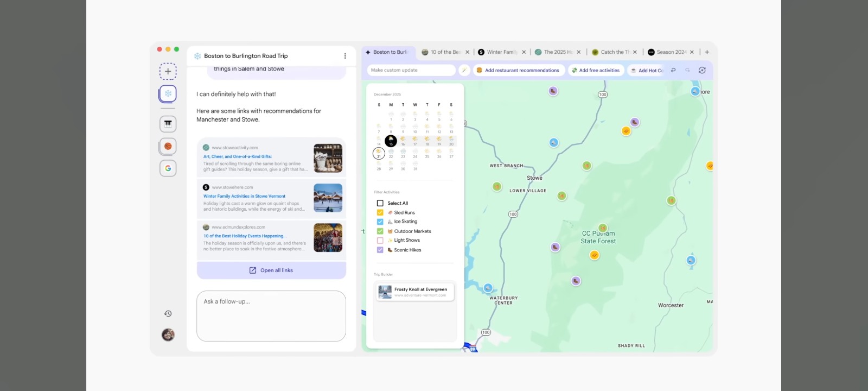Open the basketball project in sidebar
Image resolution: width=868 pixels, height=391 pixels.
click(x=168, y=146)
